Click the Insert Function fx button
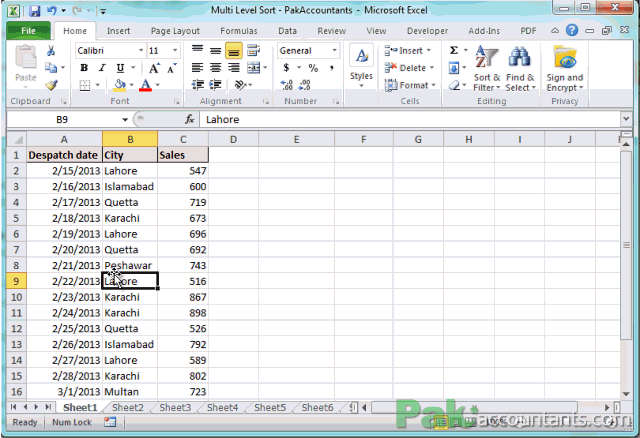Screen dimensions: 640x438 pyautogui.click(x=189, y=119)
